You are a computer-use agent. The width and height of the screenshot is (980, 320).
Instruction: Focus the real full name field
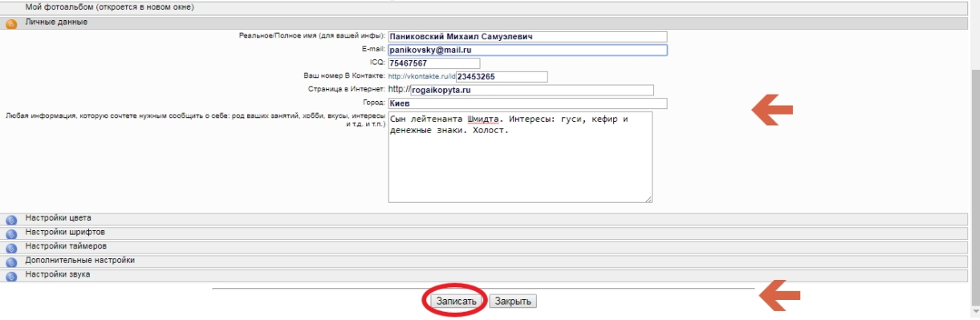point(527,37)
